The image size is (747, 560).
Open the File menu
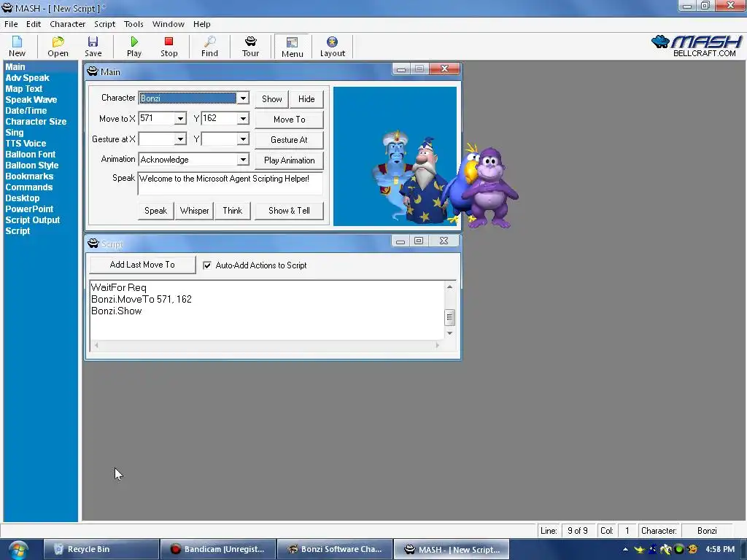pos(11,24)
